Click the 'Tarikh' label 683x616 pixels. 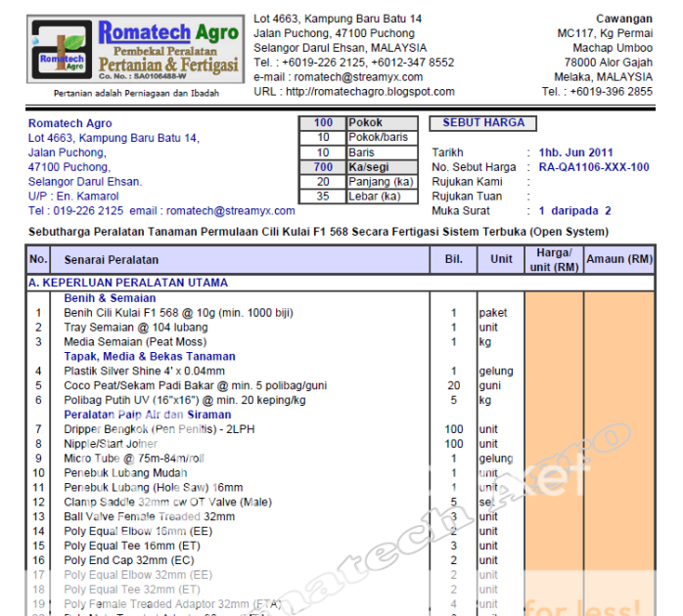click(447, 153)
